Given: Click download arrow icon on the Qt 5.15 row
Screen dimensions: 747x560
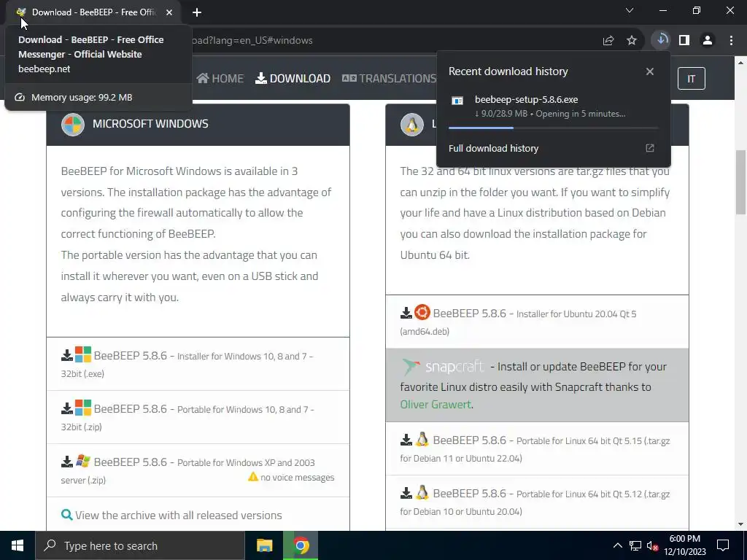Looking at the screenshot, I should [x=406, y=440].
